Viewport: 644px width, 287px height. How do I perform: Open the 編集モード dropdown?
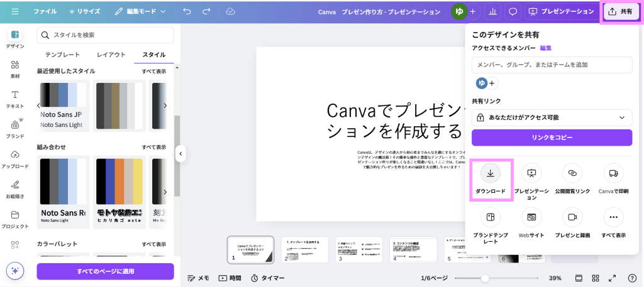click(x=140, y=11)
